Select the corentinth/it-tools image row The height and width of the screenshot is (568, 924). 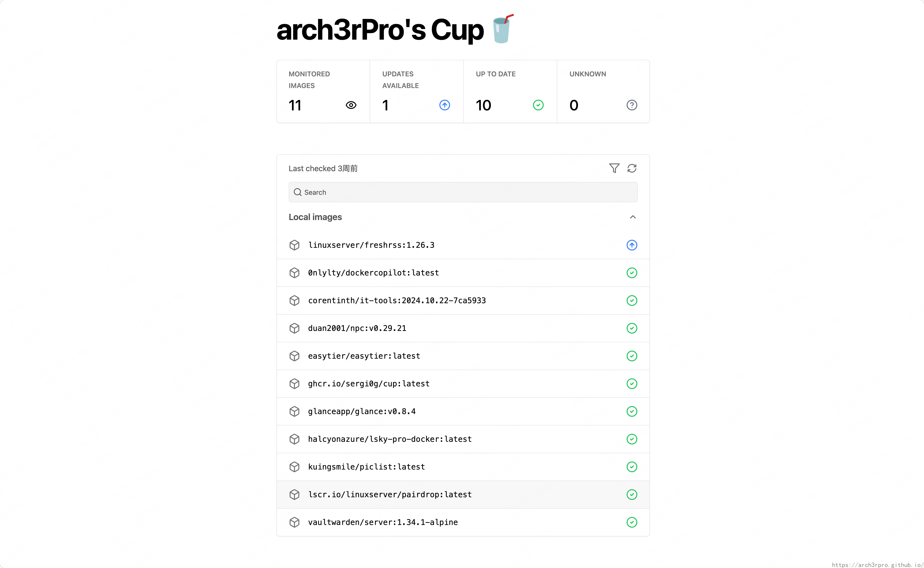click(397, 301)
